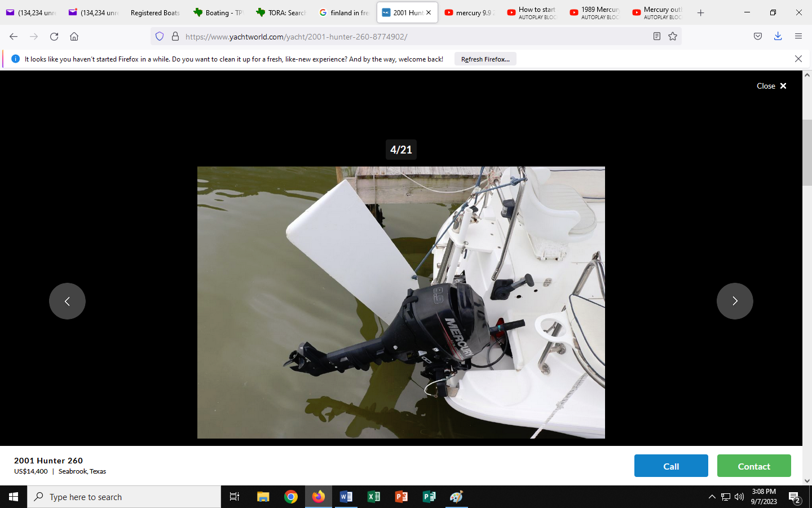The width and height of the screenshot is (812, 508).
Task: Click the scrollbar up arrow
Action: click(807, 75)
